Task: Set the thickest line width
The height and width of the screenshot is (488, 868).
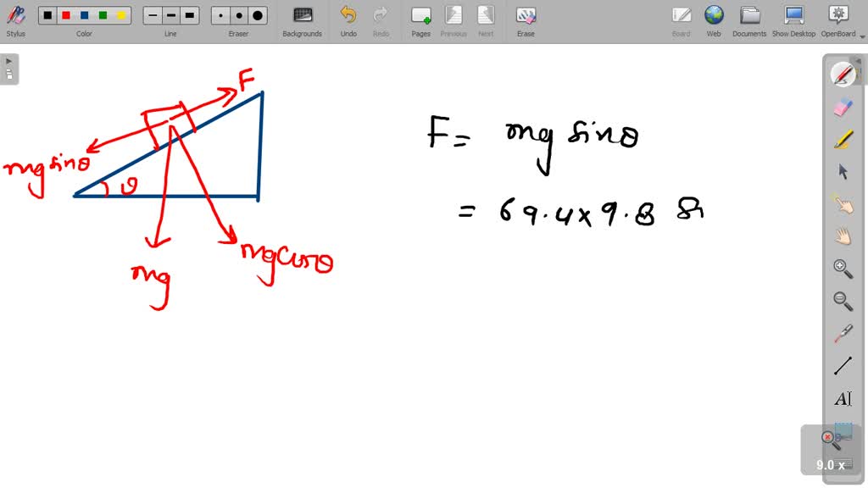Action: 190,15
